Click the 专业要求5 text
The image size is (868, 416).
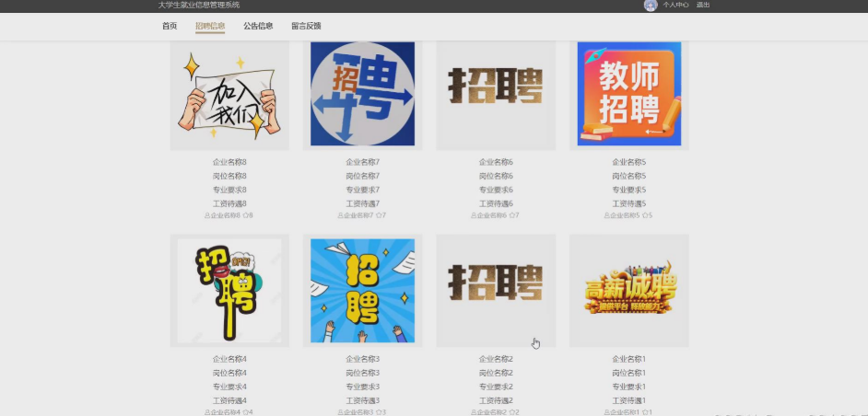point(629,190)
